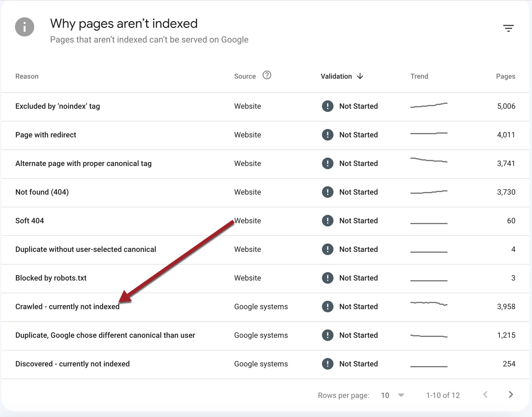This screenshot has height=417, width=532.
Task: Click the trend sparkline for Alternate page row
Action: pyautogui.click(x=429, y=160)
